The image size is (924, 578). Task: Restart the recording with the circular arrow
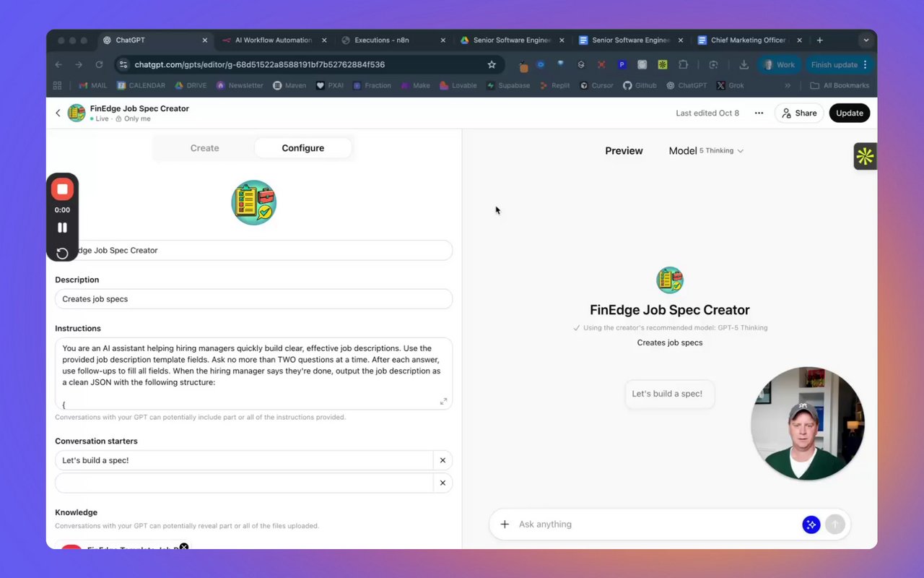coord(62,253)
